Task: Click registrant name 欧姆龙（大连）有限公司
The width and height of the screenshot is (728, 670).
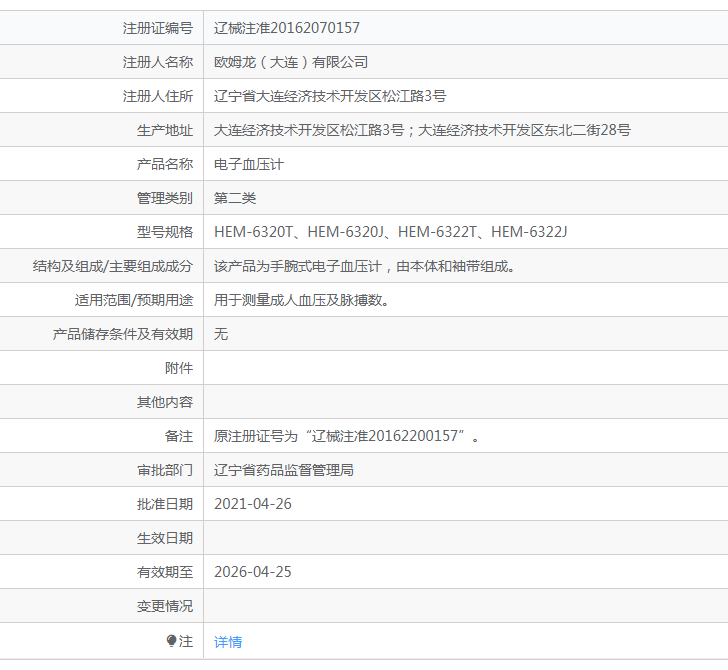Action: (291, 62)
